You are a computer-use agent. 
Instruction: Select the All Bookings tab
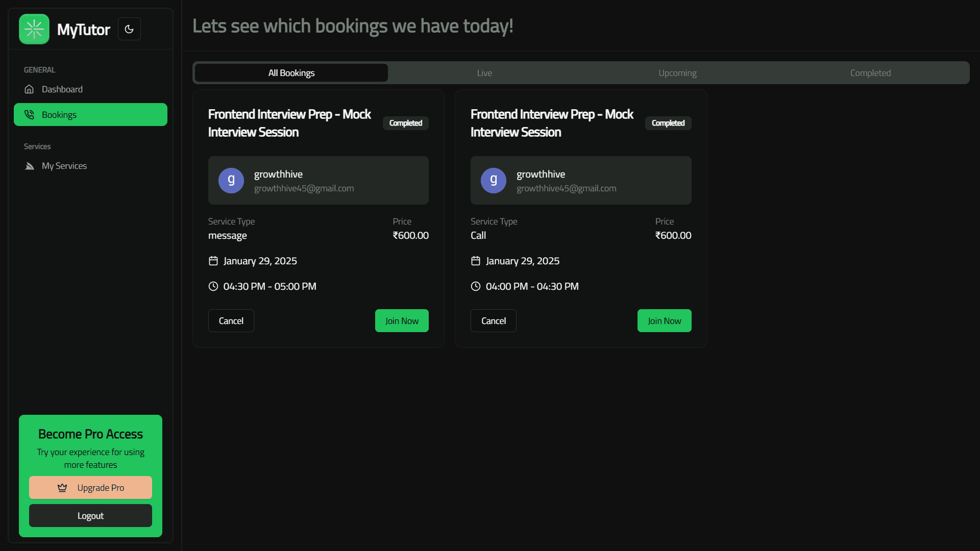point(291,73)
